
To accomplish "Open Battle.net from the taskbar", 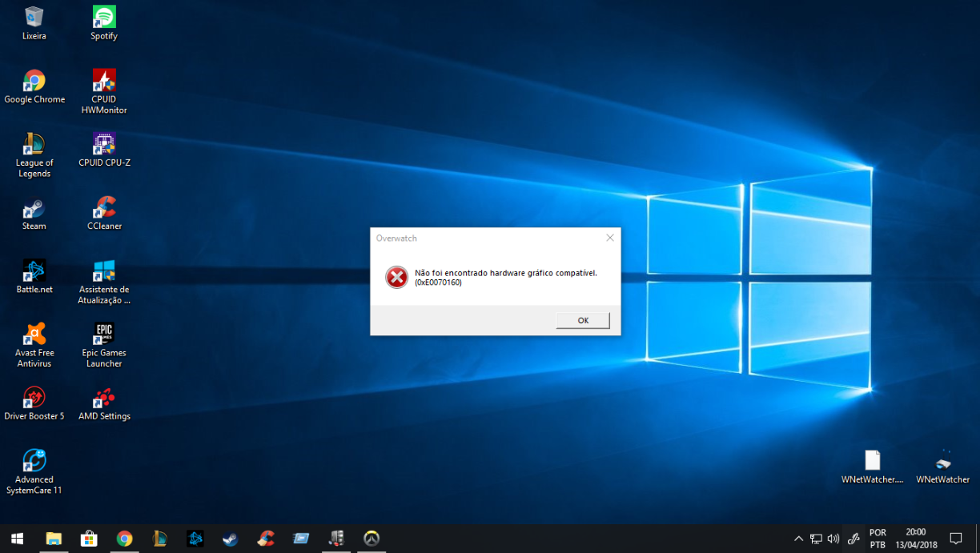I will click(x=195, y=539).
